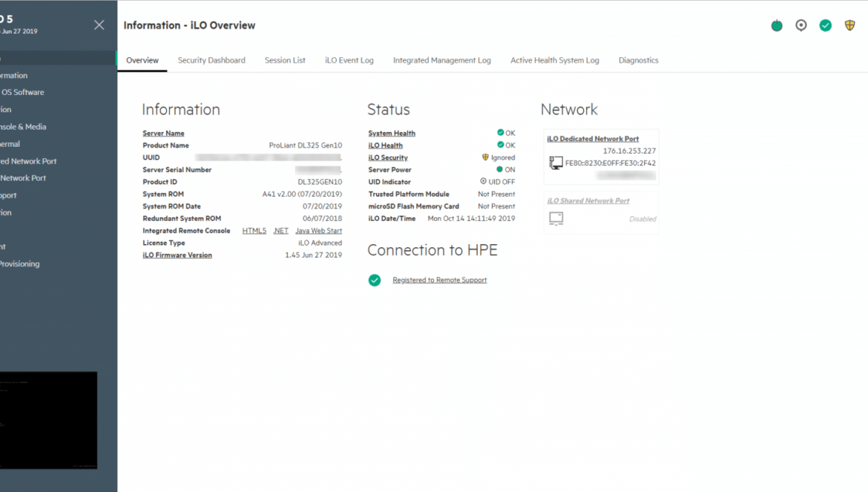Click the security shield icon in header
This screenshot has height=492, width=868.
coord(849,25)
